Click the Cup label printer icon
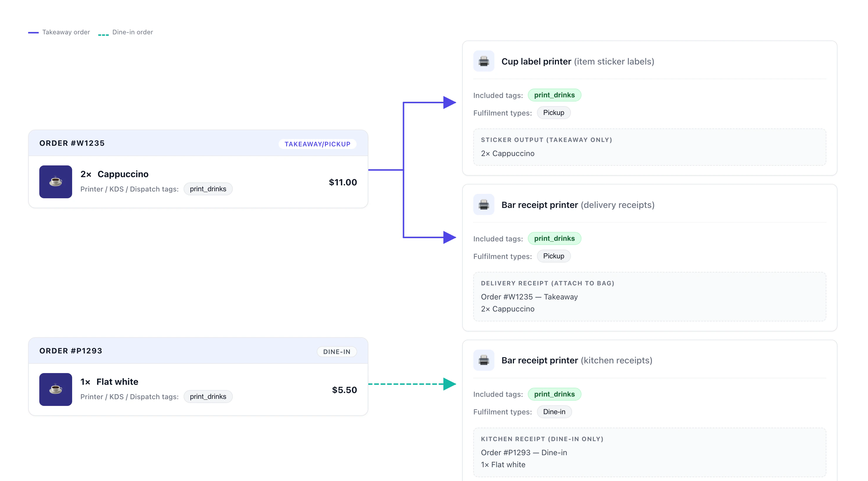 pos(484,61)
